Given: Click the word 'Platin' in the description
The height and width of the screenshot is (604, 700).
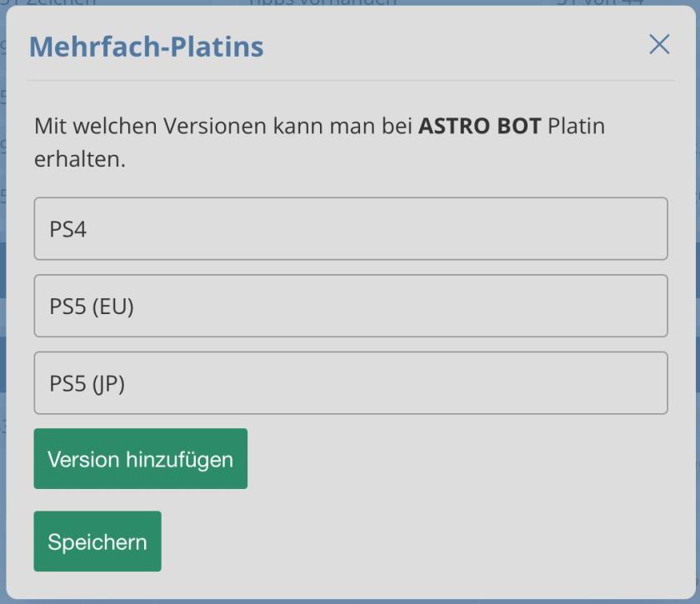Looking at the screenshot, I should coord(576,127).
